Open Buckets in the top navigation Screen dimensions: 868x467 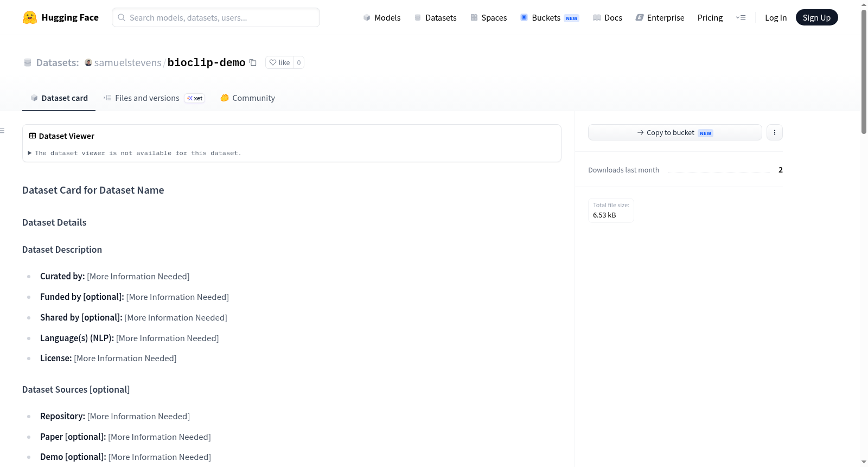click(550, 17)
